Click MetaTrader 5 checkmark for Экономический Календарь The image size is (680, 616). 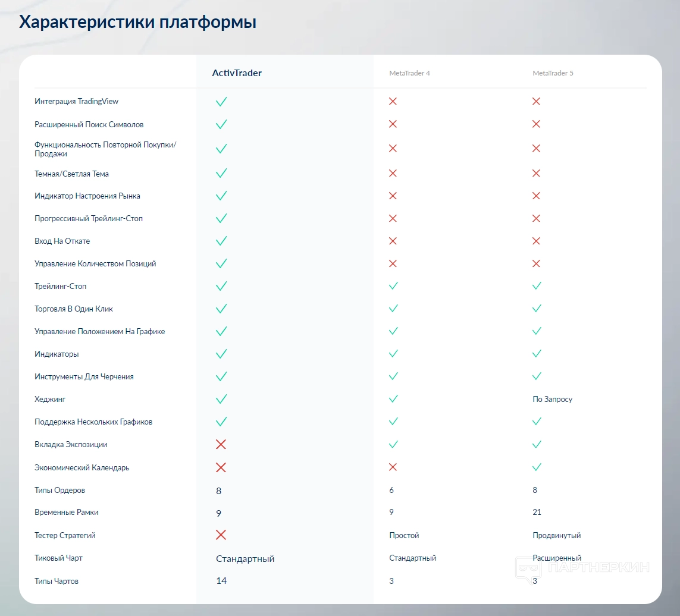click(x=537, y=467)
